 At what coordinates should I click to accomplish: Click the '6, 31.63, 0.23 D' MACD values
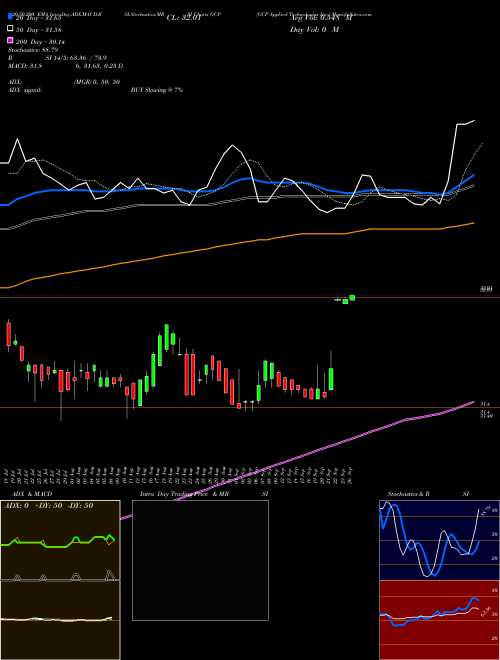click(99, 66)
